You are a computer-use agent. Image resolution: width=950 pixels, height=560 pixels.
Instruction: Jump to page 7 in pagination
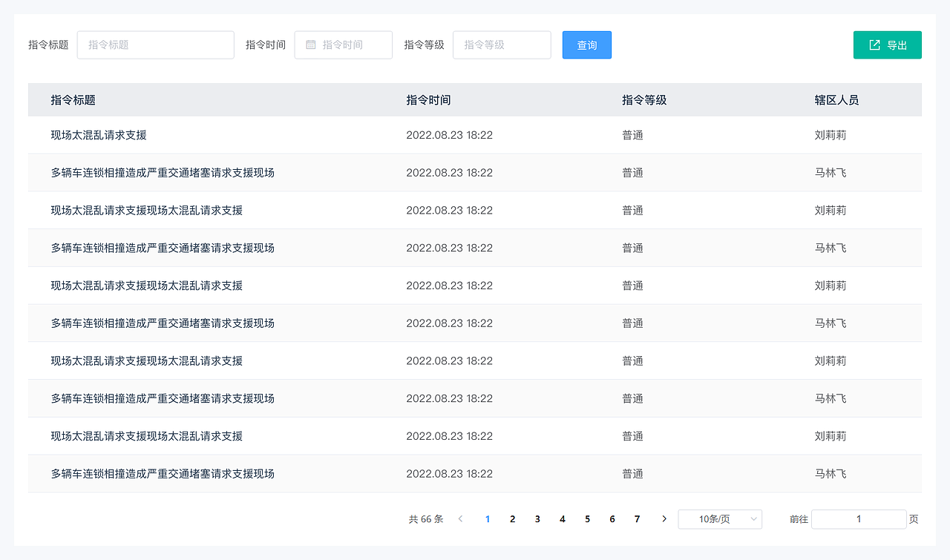coord(637,518)
